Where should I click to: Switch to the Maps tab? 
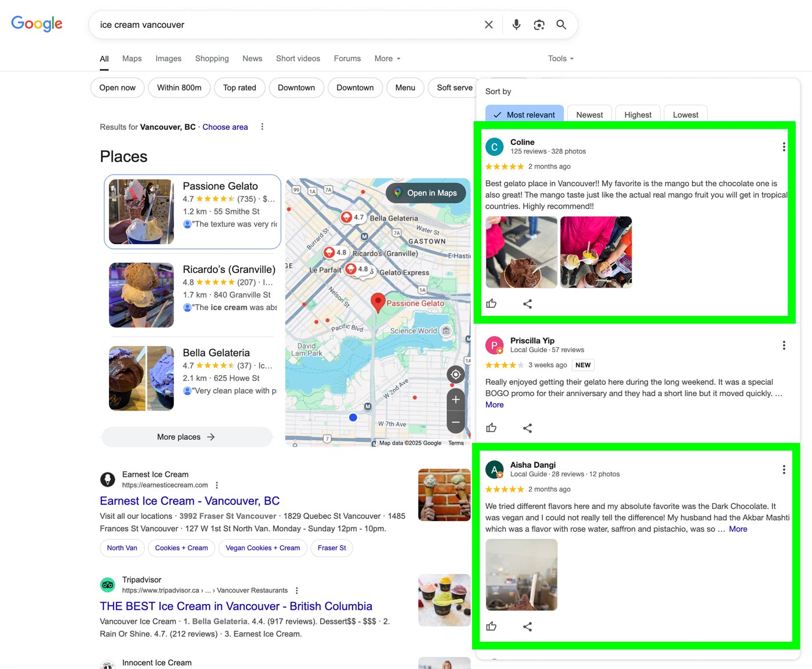132,59
